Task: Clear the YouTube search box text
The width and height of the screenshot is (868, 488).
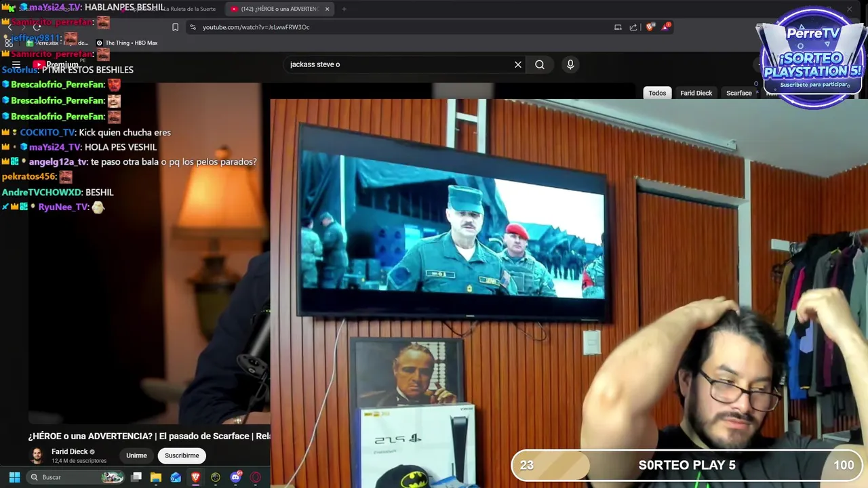Action: 518,64
